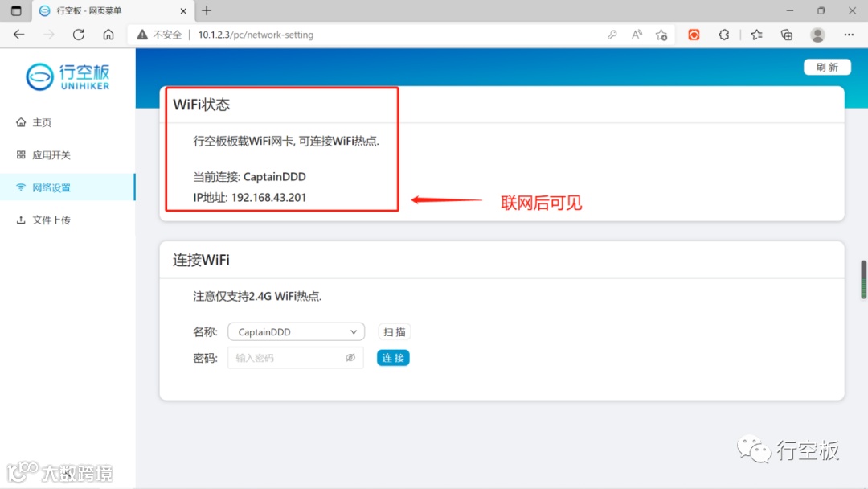The width and height of the screenshot is (868, 489).
Task: Restore down the browser window
Action: coord(821,10)
